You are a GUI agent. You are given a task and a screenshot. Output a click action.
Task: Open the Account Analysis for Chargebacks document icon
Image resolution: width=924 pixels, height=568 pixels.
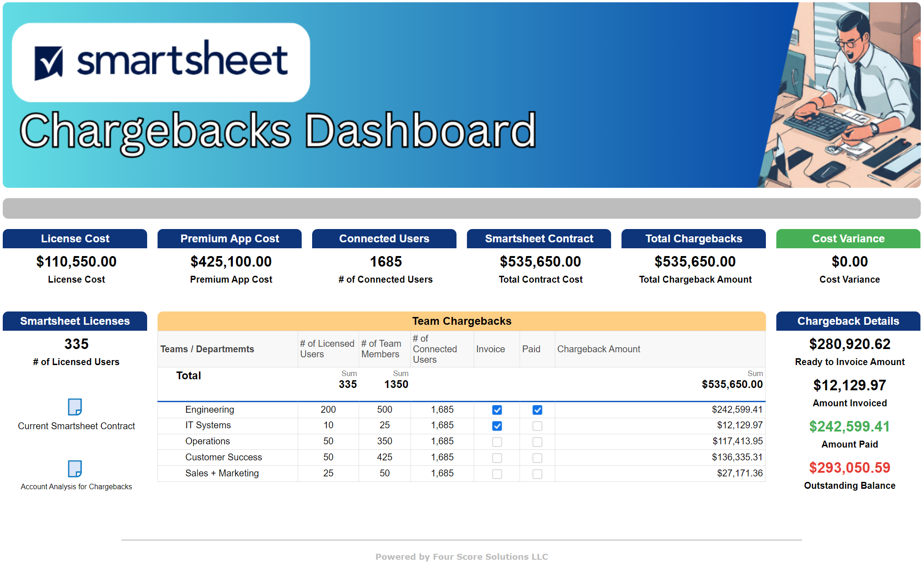75,469
